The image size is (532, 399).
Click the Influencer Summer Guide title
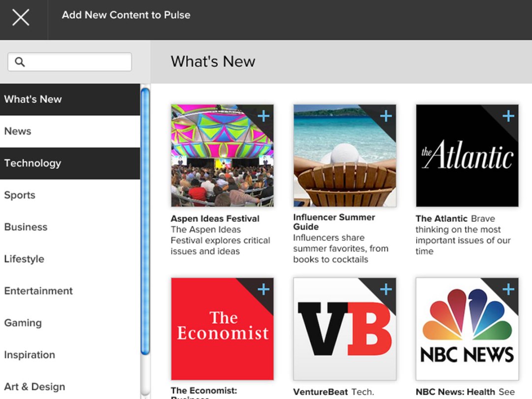[334, 222]
